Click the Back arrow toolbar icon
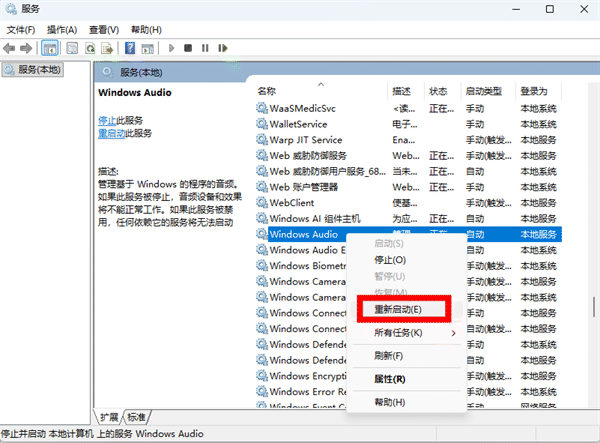Viewport: 600px width, 443px height. [x=9, y=48]
